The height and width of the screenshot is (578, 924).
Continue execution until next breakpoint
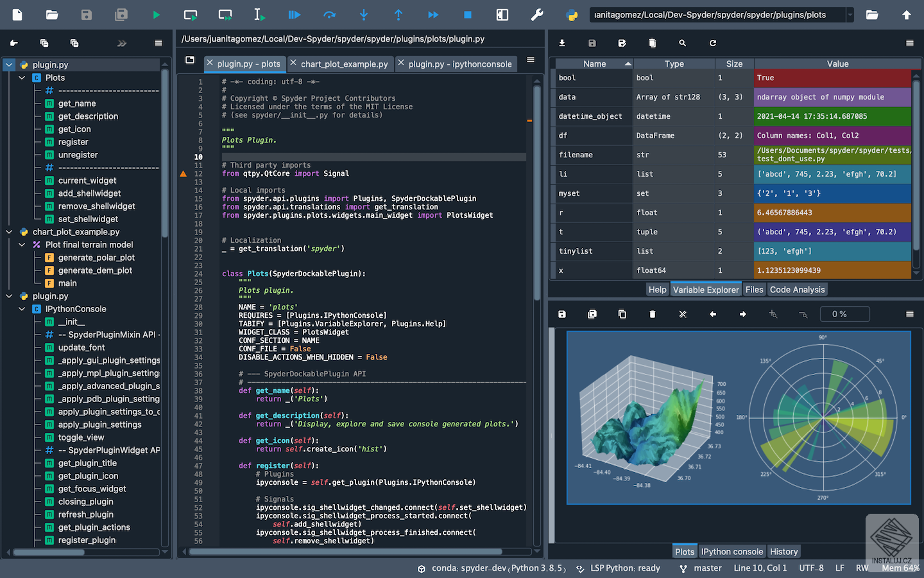tap(433, 15)
